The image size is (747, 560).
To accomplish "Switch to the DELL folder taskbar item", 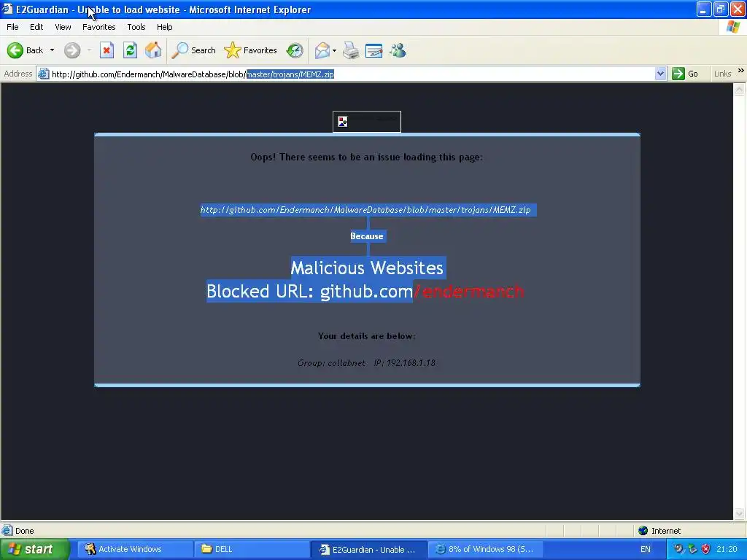I will [x=251, y=550].
